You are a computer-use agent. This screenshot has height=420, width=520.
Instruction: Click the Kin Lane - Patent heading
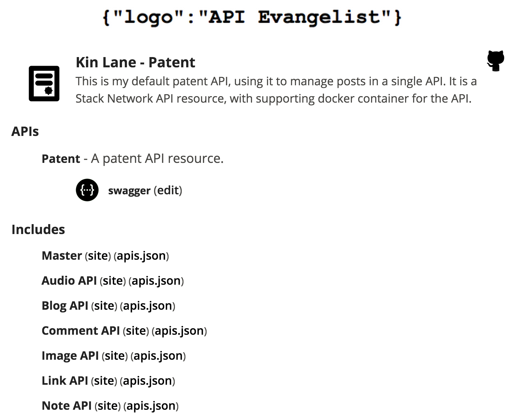pos(135,62)
